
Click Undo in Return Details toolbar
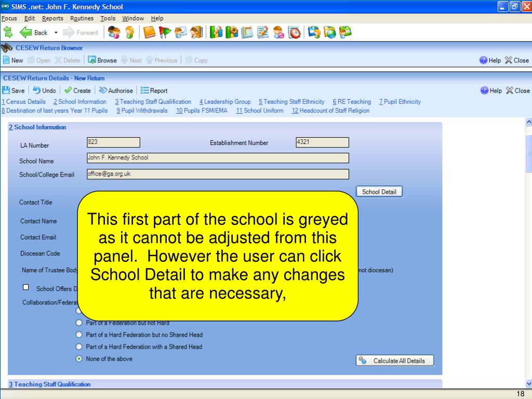[45, 90]
